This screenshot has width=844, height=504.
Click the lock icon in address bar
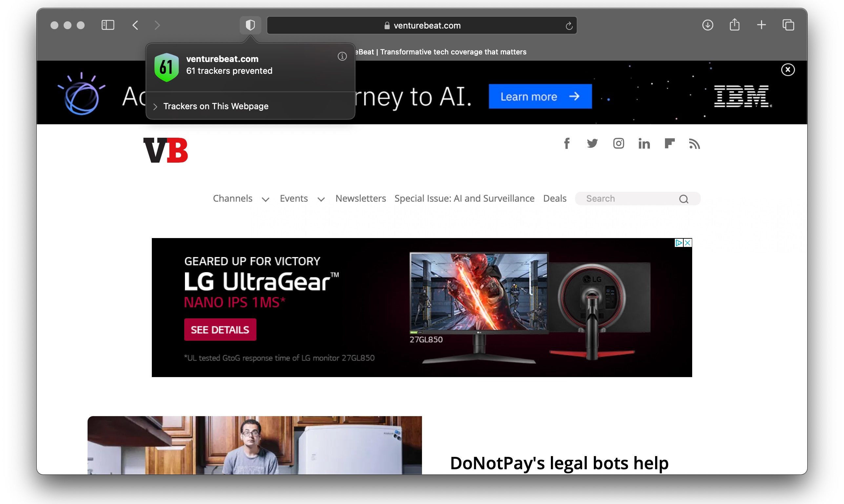[x=387, y=26]
